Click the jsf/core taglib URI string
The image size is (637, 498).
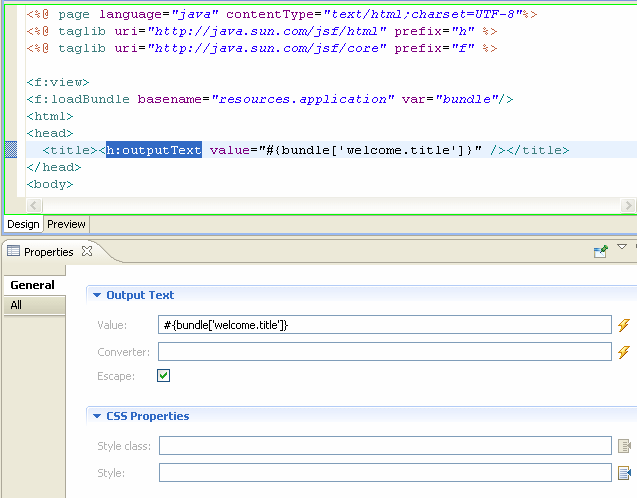(267, 48)
